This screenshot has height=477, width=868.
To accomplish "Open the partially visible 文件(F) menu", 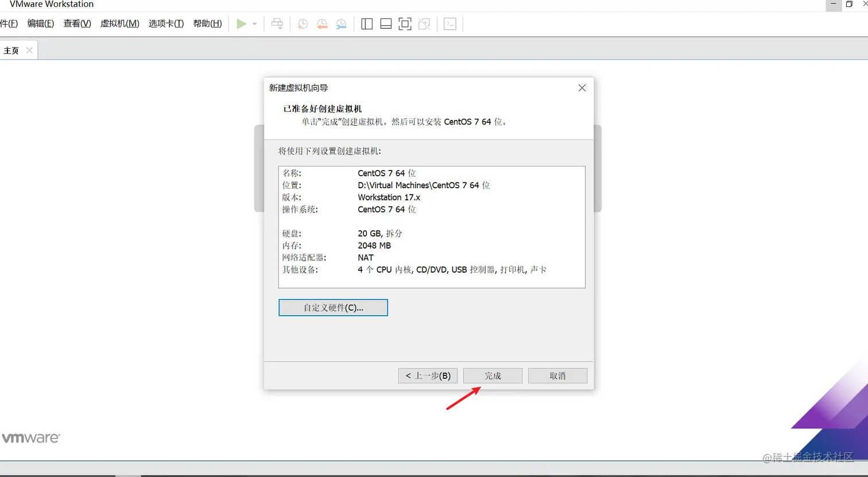I will (x=9, y=24).
